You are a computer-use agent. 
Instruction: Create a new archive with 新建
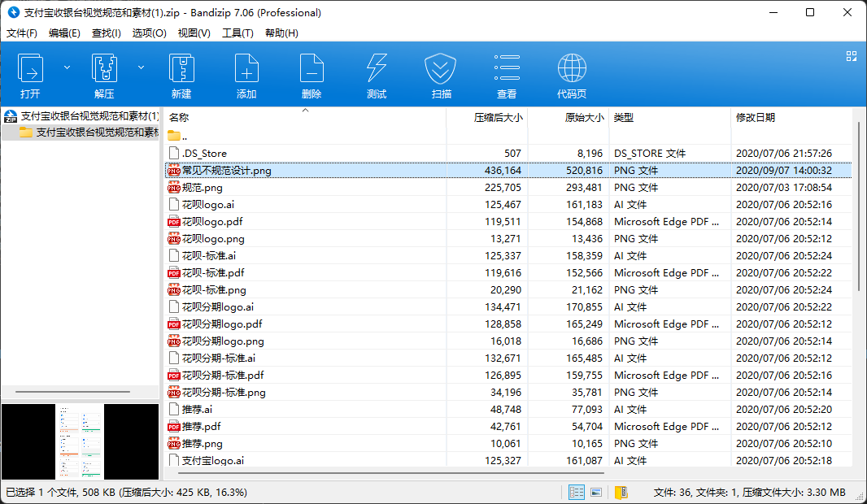181,68
